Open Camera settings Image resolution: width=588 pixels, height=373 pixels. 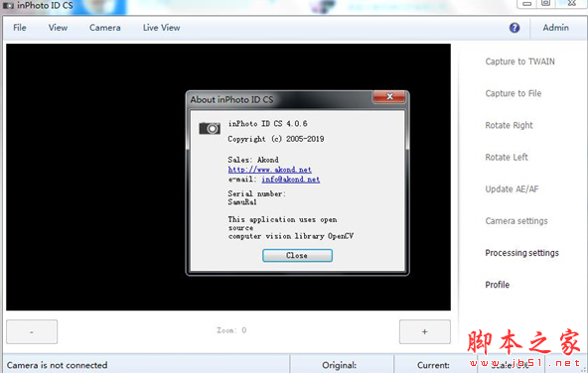click(x=516, y=221)
